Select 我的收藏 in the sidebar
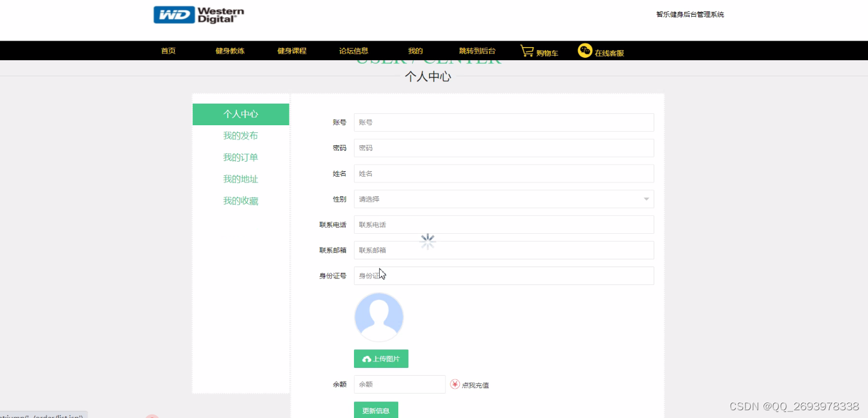The height and width of the screenshot is (418, 868). point(241,201)
